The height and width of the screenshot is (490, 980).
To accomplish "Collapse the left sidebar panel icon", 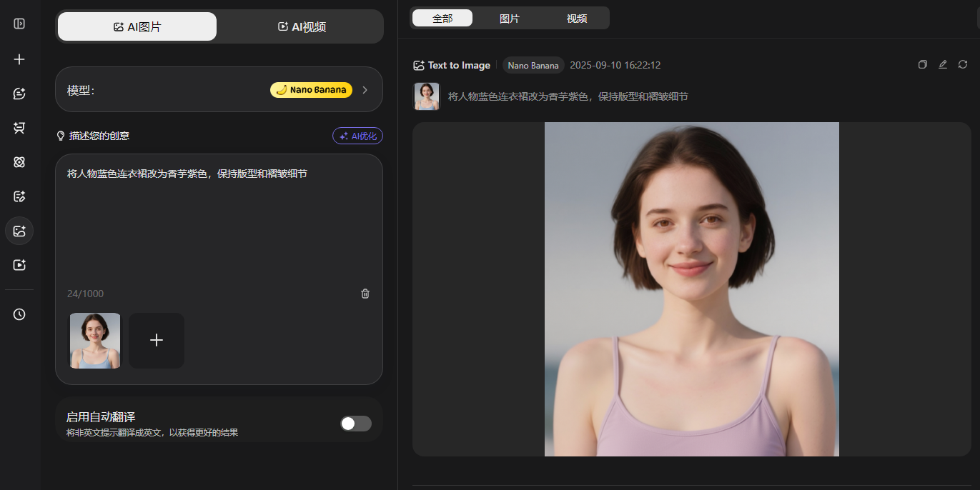I will [x=19, y=24].
